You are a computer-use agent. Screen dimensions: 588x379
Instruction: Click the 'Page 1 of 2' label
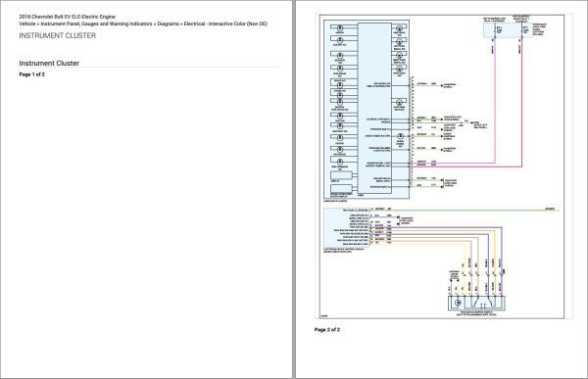pyautogui.click(x=32, y=74)
